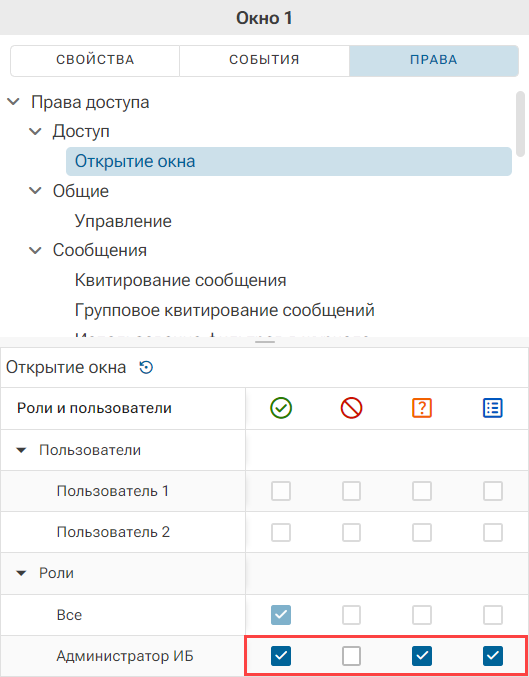Collapse the Сообщения tree group

pyautogui.click(x=35, y=250)
